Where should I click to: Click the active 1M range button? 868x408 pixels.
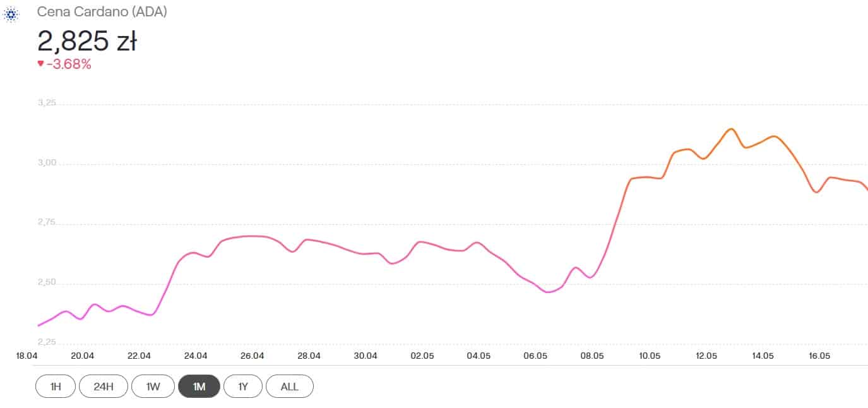tap(199, 387)
